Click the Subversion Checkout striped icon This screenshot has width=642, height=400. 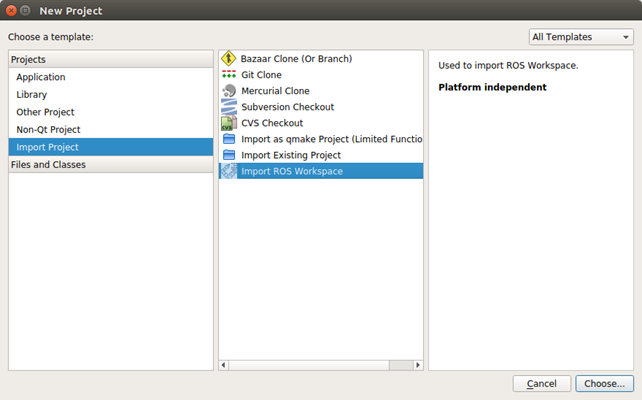click(x=229, y=107)
